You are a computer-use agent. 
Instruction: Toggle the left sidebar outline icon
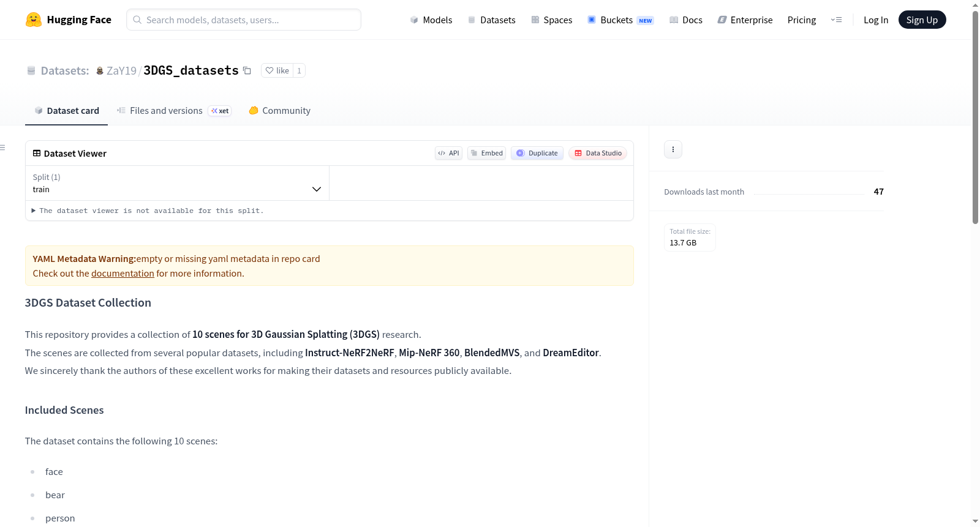click(x=2, y=148)
